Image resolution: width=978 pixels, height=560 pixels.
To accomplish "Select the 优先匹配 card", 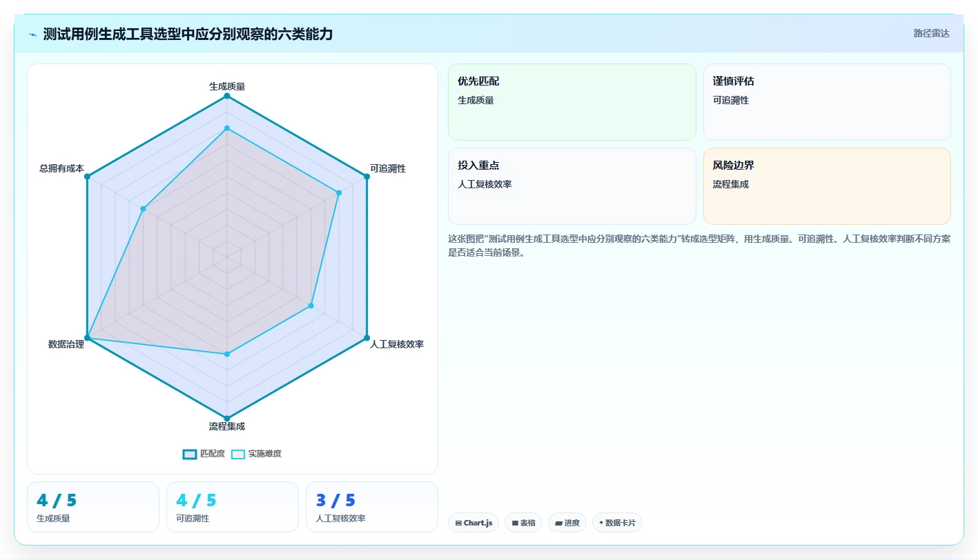I will point(571,102).
